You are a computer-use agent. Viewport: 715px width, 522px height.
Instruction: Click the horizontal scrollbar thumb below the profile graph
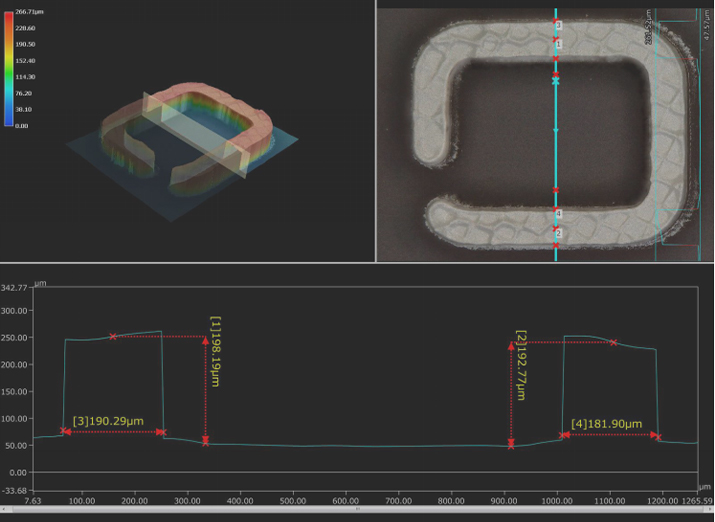[x=357, y=508]
